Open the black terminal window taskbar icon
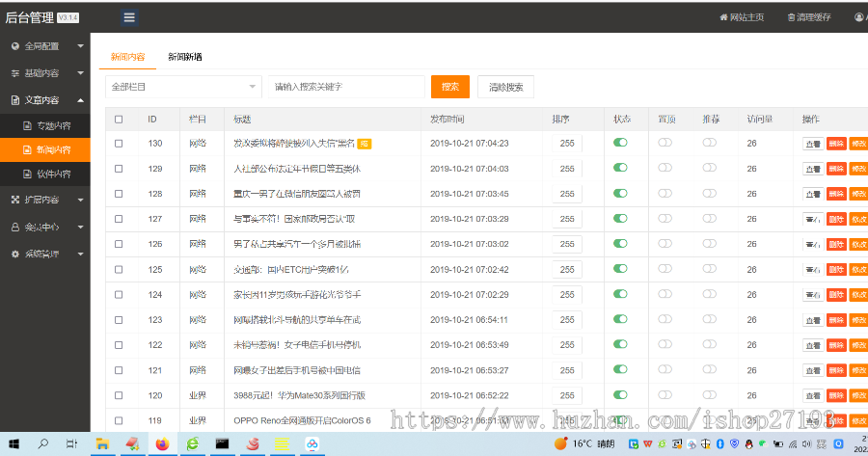The image size is (868, 456). tap(222, 443)
